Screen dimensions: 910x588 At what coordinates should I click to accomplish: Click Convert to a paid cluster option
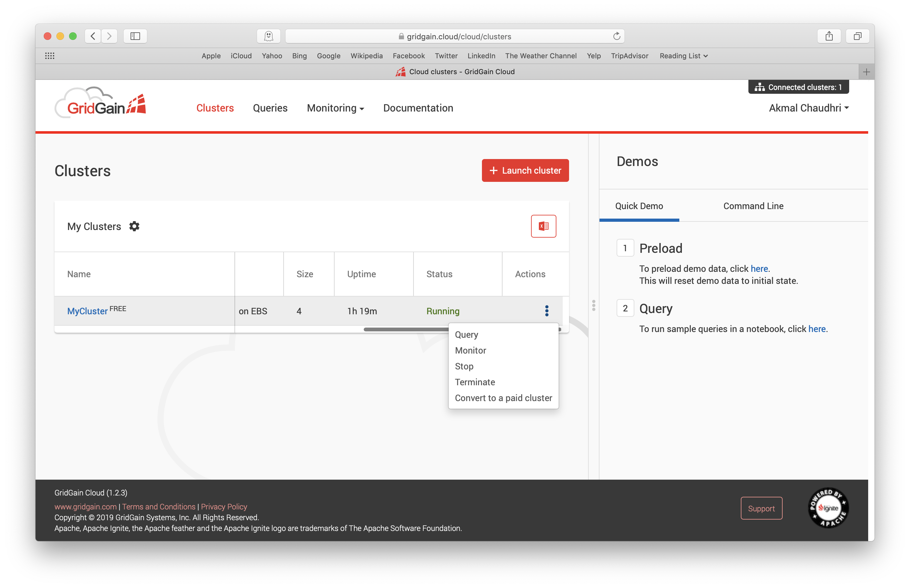[x=503, y=398]
